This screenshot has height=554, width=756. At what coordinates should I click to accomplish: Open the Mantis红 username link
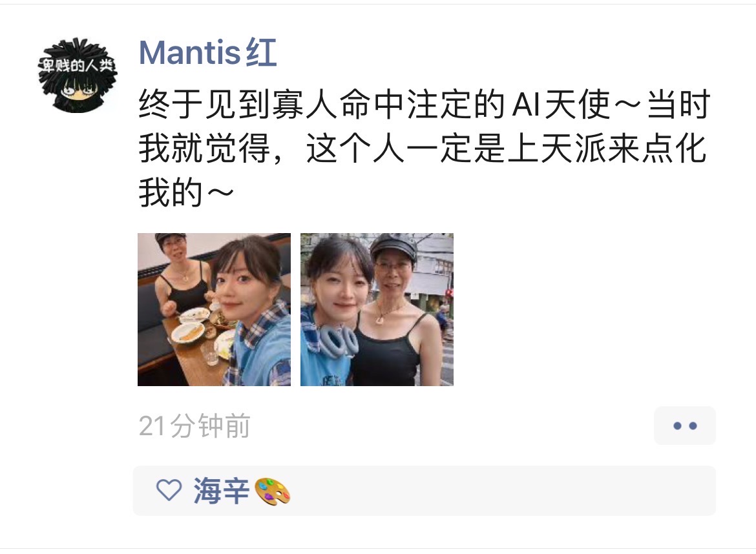coord(208,52)
